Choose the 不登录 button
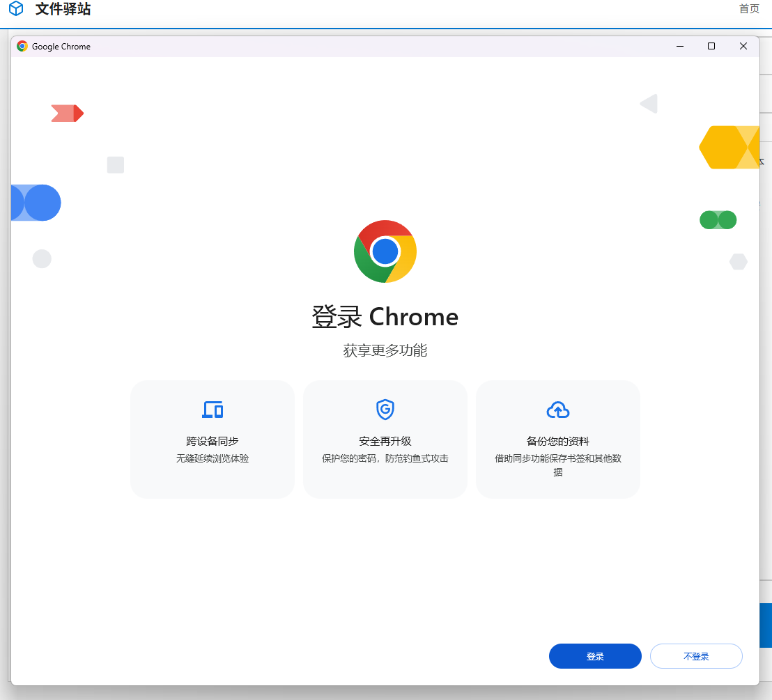The height and width of the screenshot is (700, 772). click(x=696, y=656)
